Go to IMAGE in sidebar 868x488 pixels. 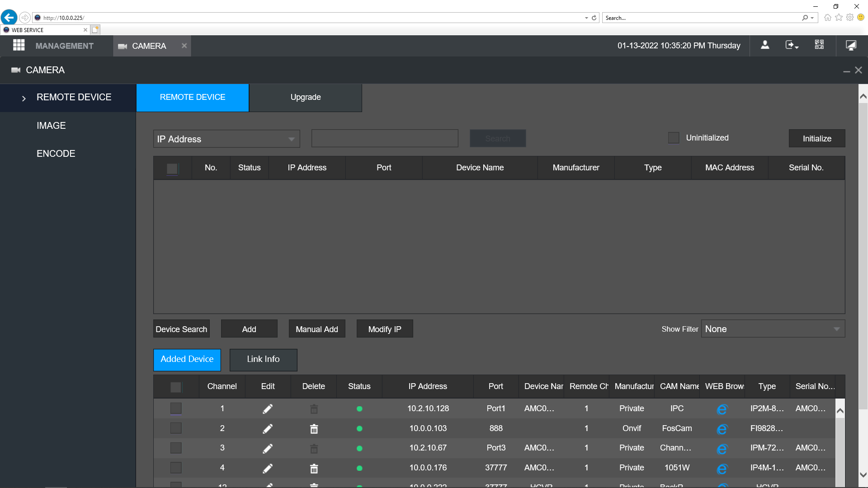(51, 126)
